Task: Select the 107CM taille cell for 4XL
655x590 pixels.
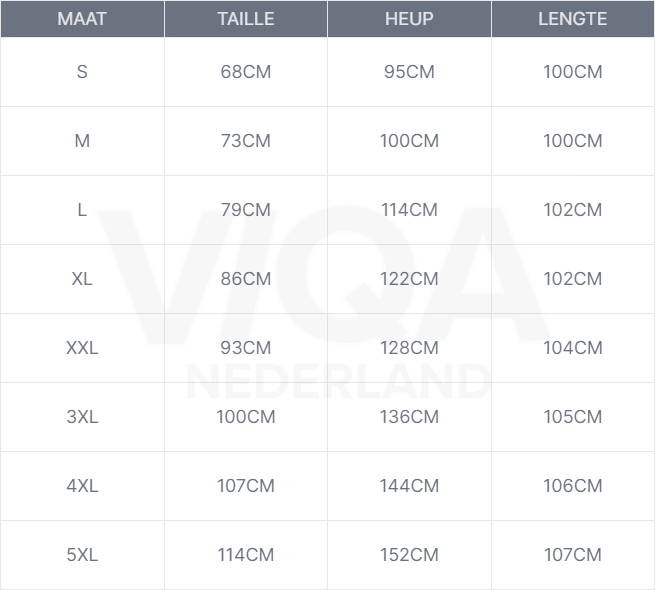Action: (245, 486)
